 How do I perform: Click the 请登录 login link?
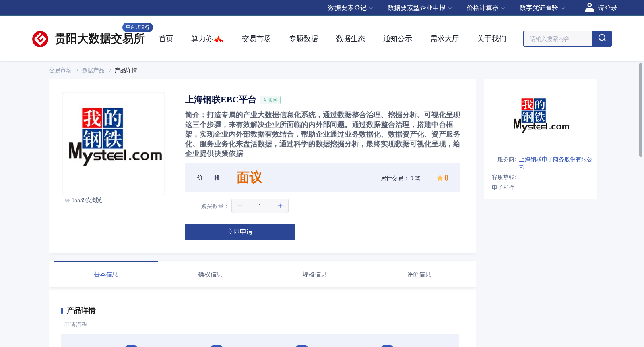coord(607,8)
